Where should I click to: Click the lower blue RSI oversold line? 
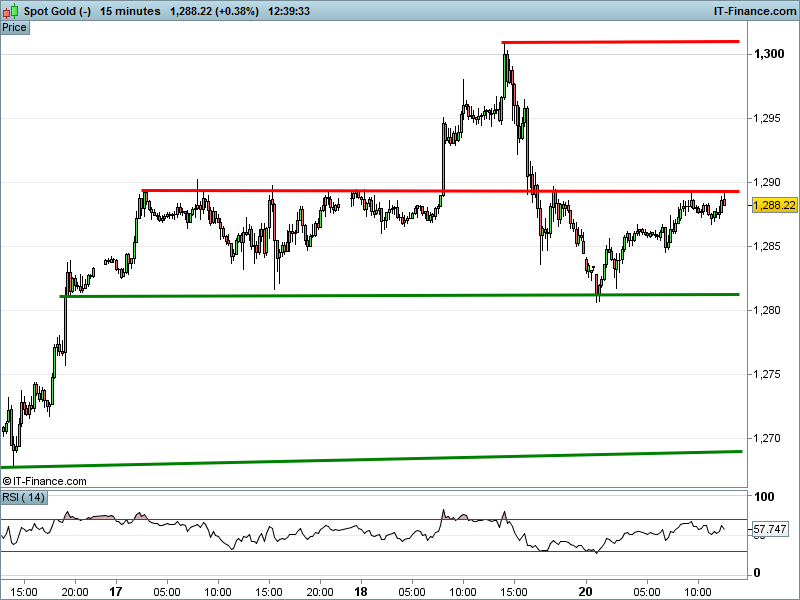tap(373, 552)
